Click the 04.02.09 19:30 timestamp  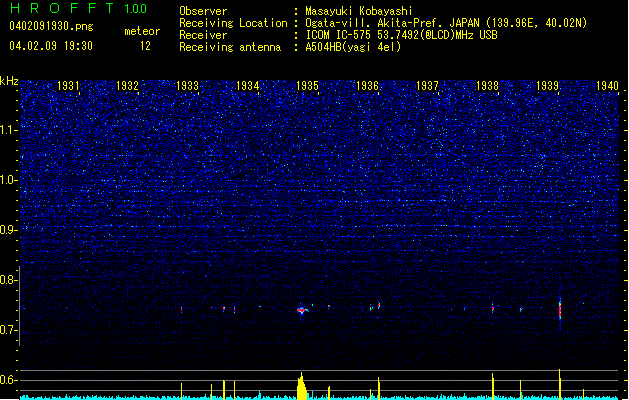coord(51,46)
